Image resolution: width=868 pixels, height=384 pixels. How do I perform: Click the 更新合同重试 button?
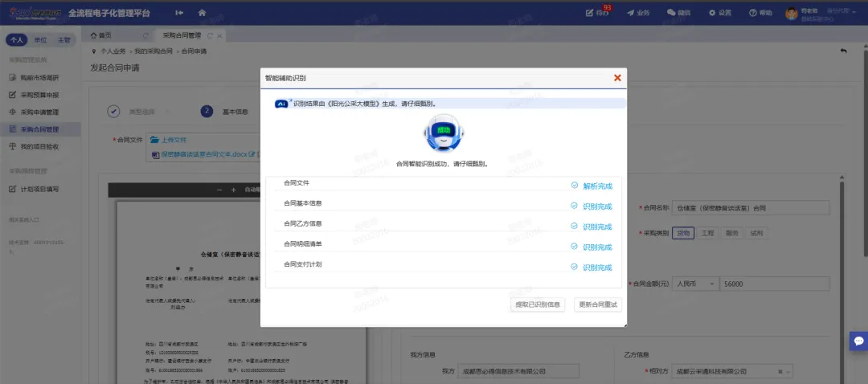point(598,304)
